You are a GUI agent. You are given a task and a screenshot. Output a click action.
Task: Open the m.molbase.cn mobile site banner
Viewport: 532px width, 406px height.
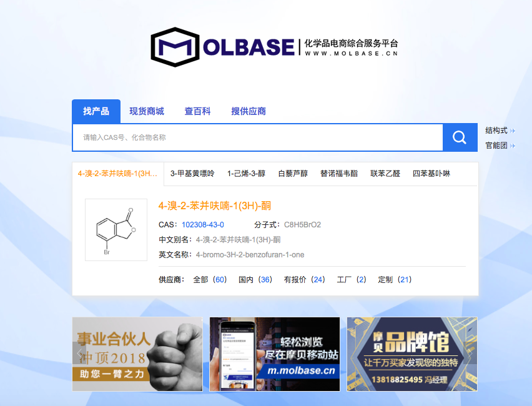click(275, 354)
